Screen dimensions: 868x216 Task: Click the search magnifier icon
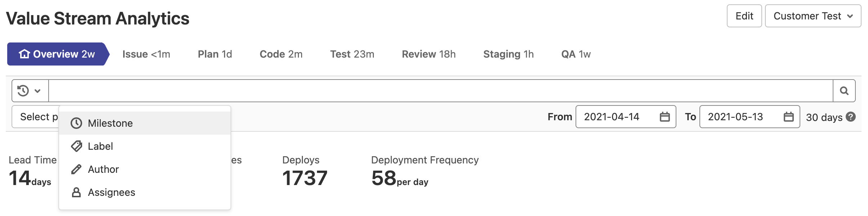pos(845,90)
